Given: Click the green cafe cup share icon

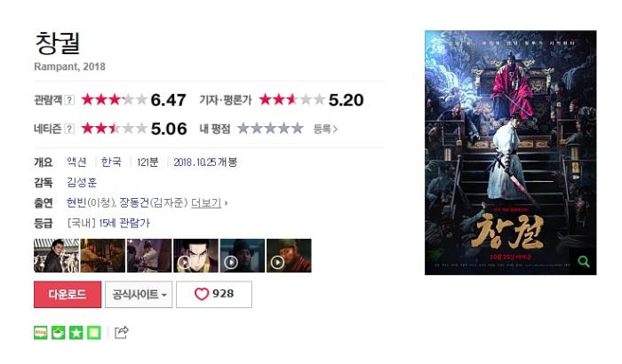Looking at the screenshot, I should click(59, 333).
